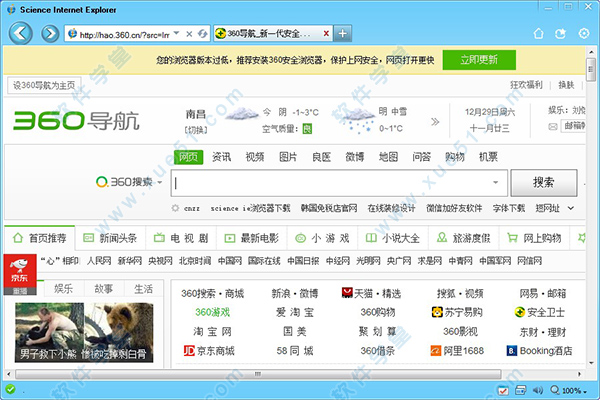The image size is (600, 400).
Task: Open favorites star icon in toolbar
Action: tap(561, 34)
